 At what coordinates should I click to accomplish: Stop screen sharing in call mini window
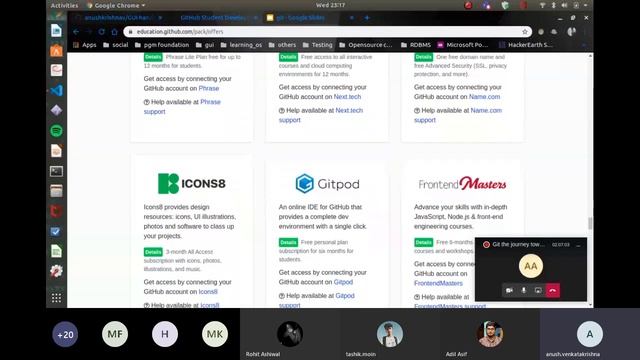538,290
